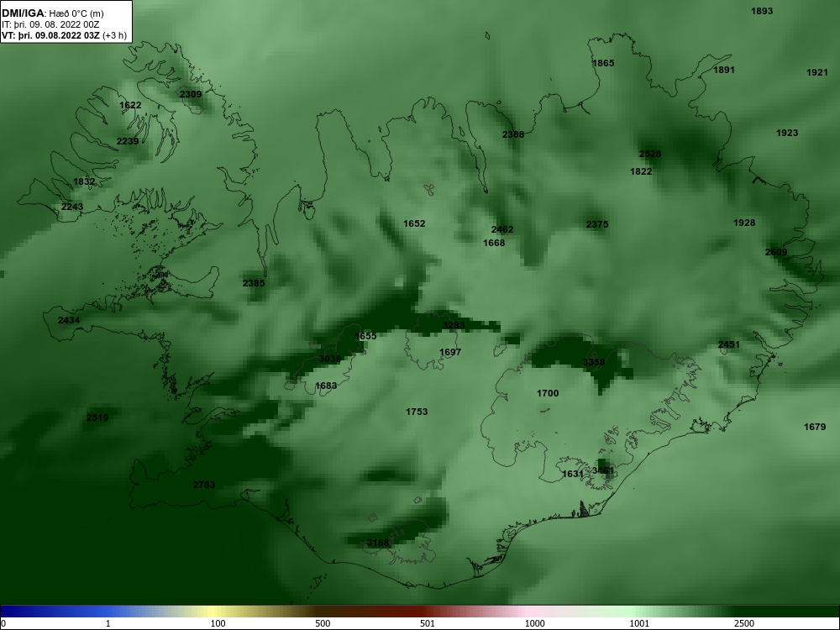The width and height of the screenshot is (840, 630).
Task: Select the 2528 height label
Action: (x=650, y=154)
